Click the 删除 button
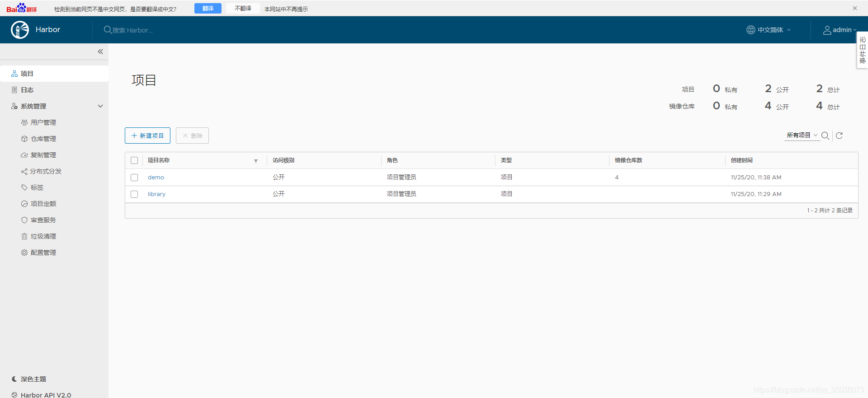Viewport: 868px width, 398px height. point(192,136)
